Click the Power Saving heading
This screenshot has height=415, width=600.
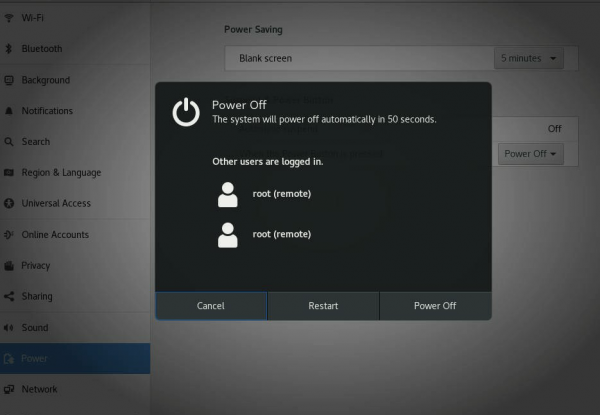(253, 29)
